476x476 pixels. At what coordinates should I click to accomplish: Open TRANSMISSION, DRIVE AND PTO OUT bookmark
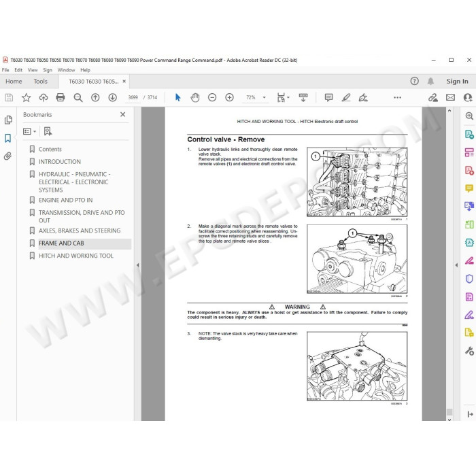[82, 216]
